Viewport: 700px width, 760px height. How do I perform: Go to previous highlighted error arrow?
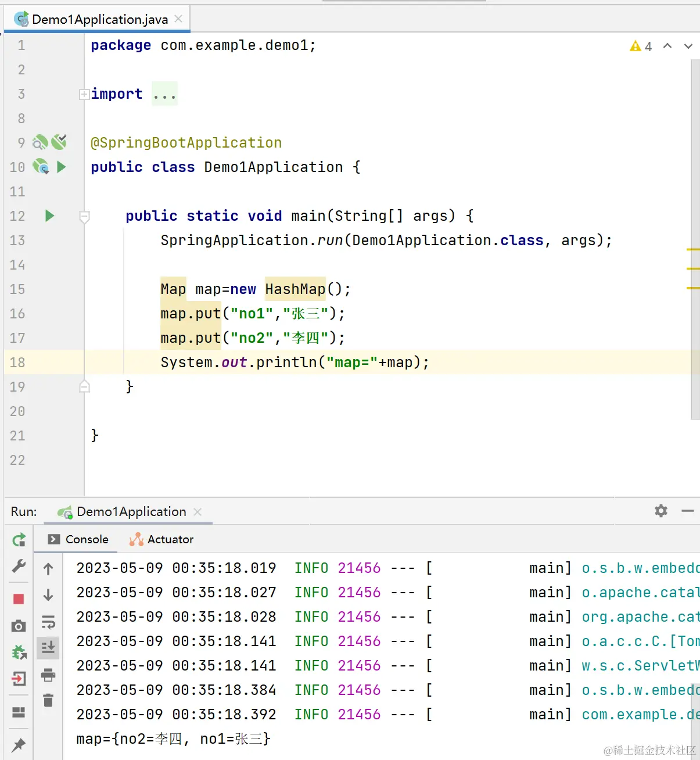tap(667, 46)
